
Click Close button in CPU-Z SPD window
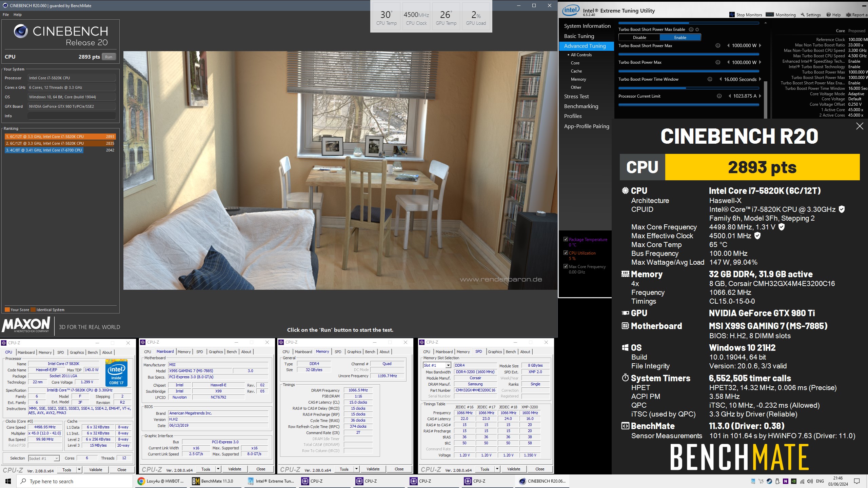(x=540, y=469)
